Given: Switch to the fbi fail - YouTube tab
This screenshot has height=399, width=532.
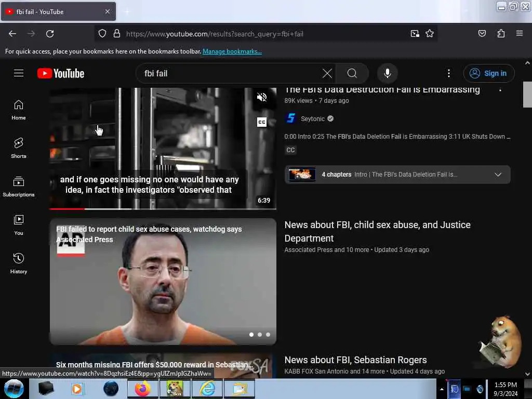Looking at the screenshot, I should (58, 11).
